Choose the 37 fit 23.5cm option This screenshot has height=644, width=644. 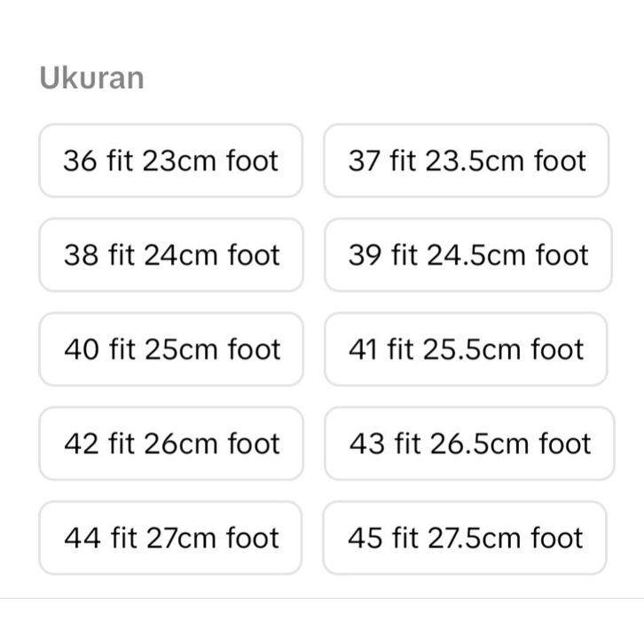click(x=467, y=161)
